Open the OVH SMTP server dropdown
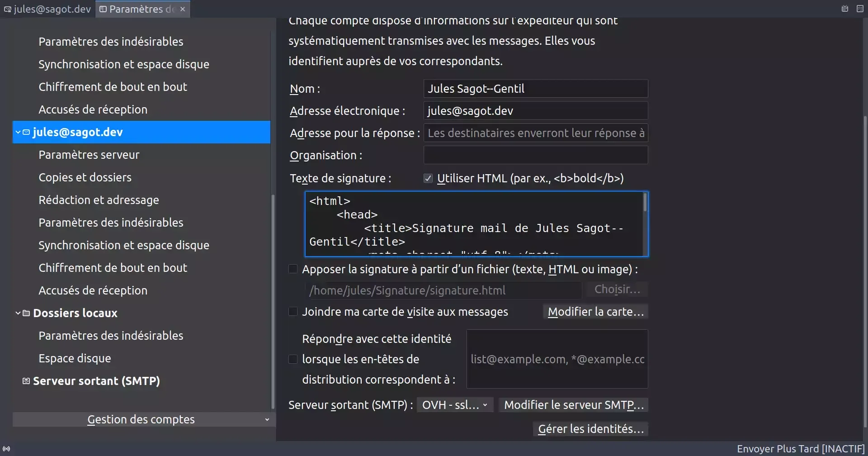The width and height of the screenshot is (868, 456). [454, 404]
